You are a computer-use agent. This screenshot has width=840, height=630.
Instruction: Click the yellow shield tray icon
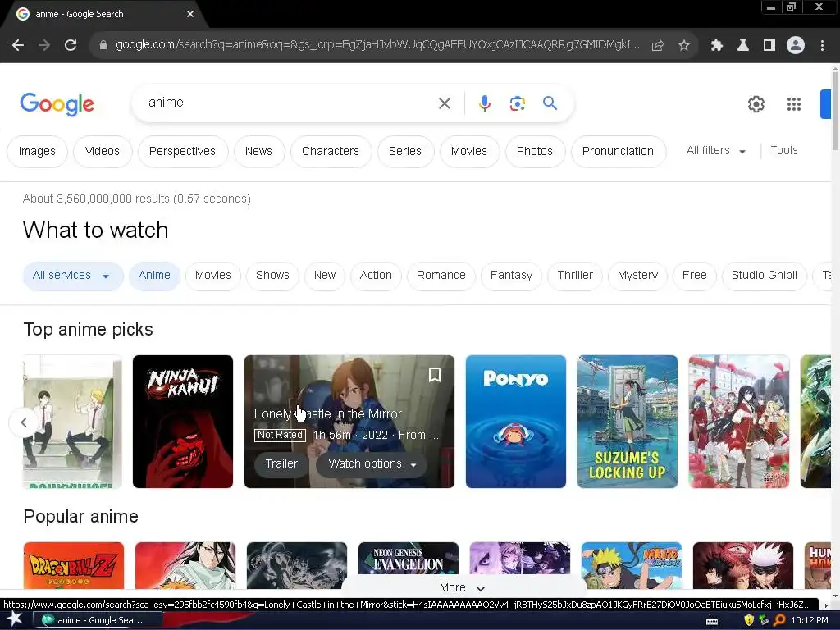click(749, 620)
